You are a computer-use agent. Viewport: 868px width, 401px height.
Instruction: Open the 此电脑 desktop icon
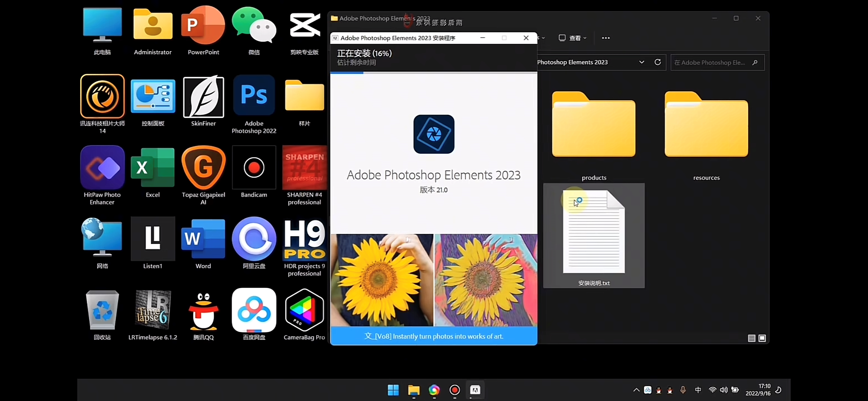click(102, 31)
